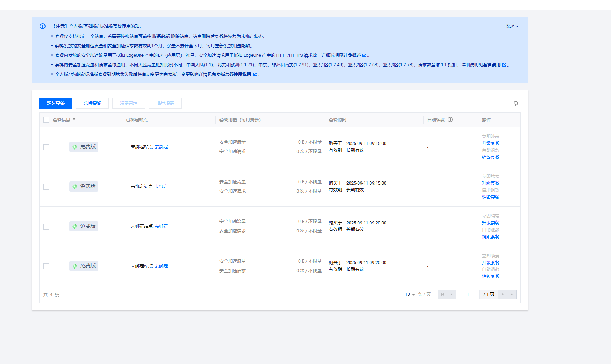Go to the previous page arrow
This screenshot has width=611, height=364.
tap(452, 294)
